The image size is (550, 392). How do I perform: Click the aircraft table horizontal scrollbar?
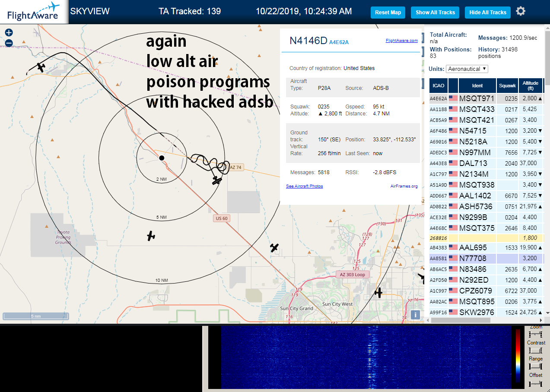pyautogui.click(x=461, y=320)
